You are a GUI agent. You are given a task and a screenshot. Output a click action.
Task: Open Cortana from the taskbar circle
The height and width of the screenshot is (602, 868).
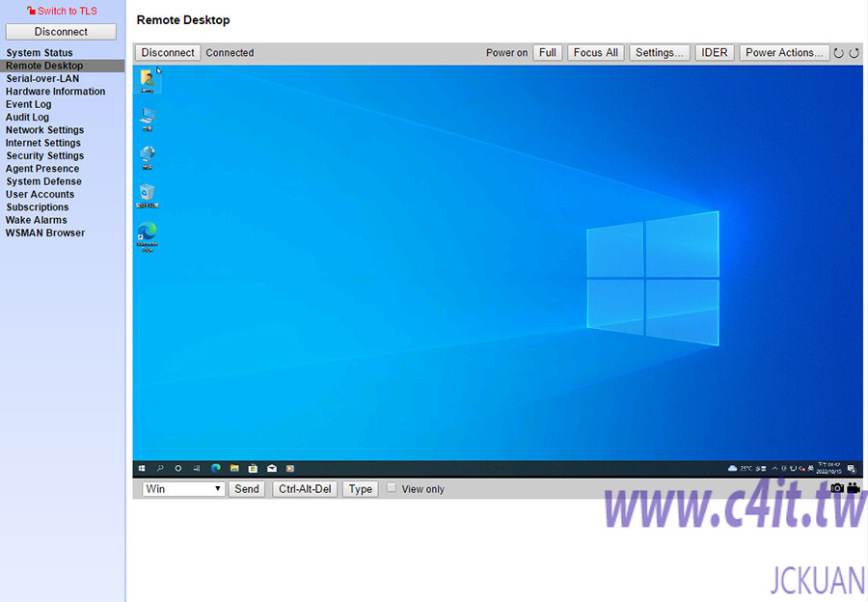178,469
